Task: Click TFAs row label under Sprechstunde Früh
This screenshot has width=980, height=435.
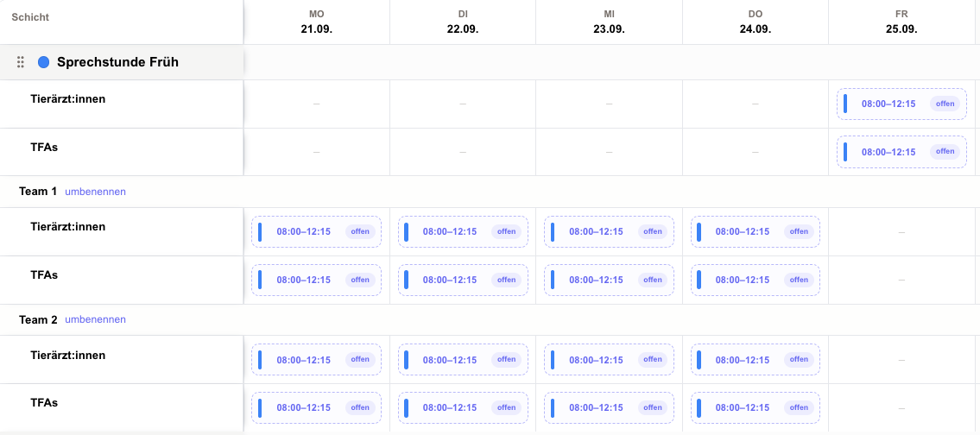Action: (44, 146)
